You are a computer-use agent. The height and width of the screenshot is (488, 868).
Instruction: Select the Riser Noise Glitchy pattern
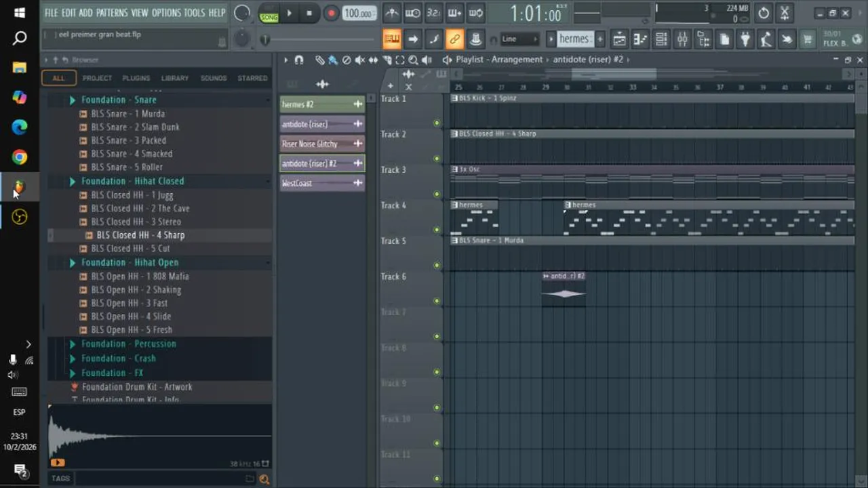pyautogui.click(x=322, y=144)
